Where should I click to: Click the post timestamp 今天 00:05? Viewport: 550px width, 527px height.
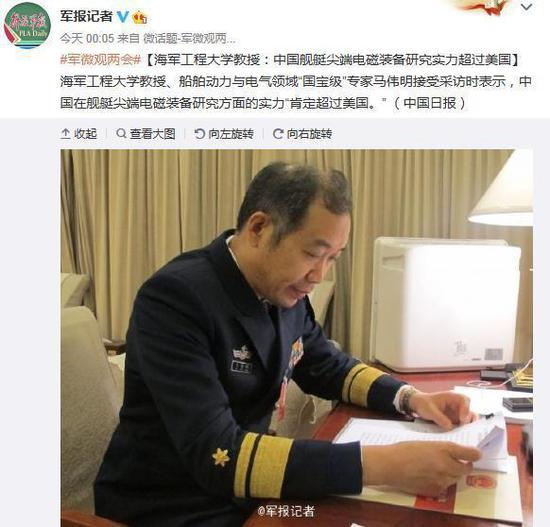pyautogui.click(x=87, y=38)
